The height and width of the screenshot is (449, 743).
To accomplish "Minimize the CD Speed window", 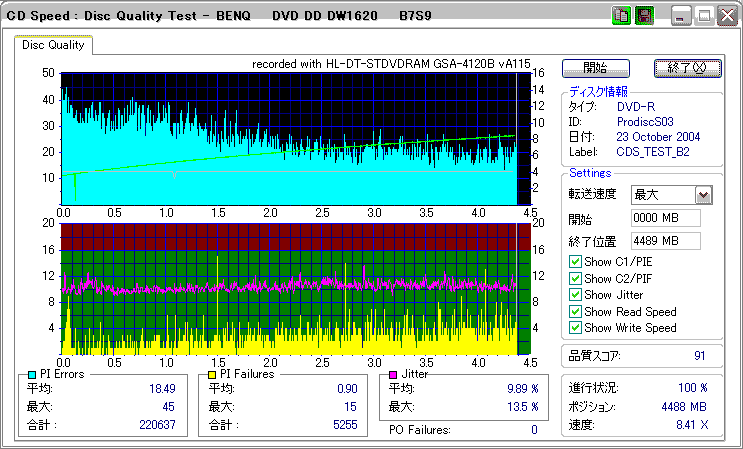I will (681, 16).
